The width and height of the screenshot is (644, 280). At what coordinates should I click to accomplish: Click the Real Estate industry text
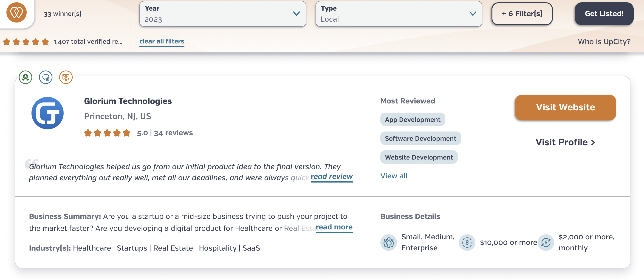173,248
